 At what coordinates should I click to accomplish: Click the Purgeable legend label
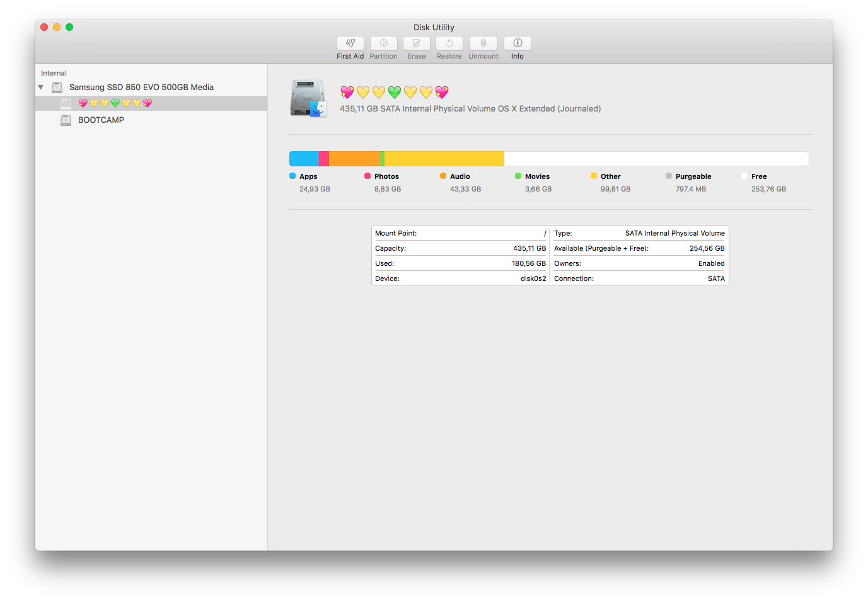point(693,176)
